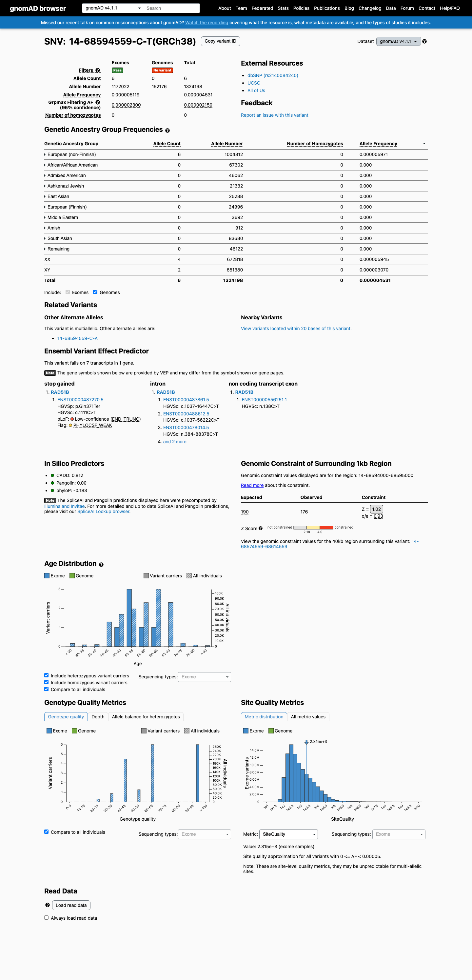Click the green CADD score indicator dot
This screenshot has height=980, width=472.
(x=52, y=475)
